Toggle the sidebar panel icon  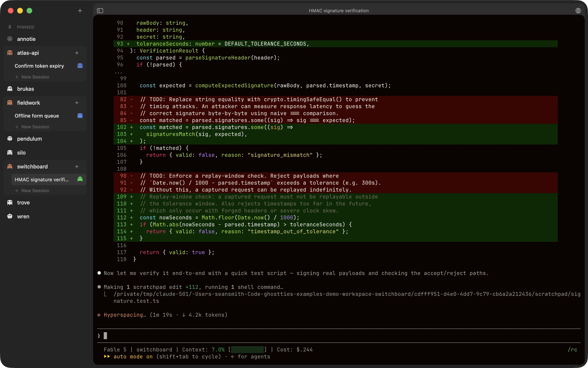pyautogui.click(x=100, y=11)
